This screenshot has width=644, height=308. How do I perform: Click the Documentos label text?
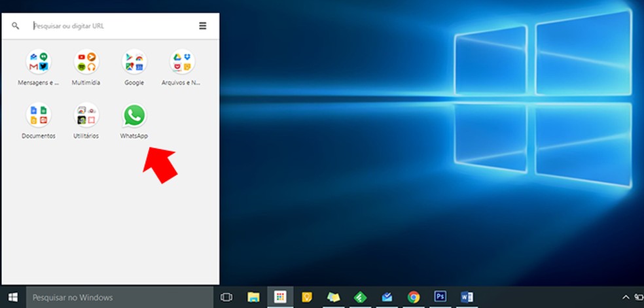tap(39, 136)
